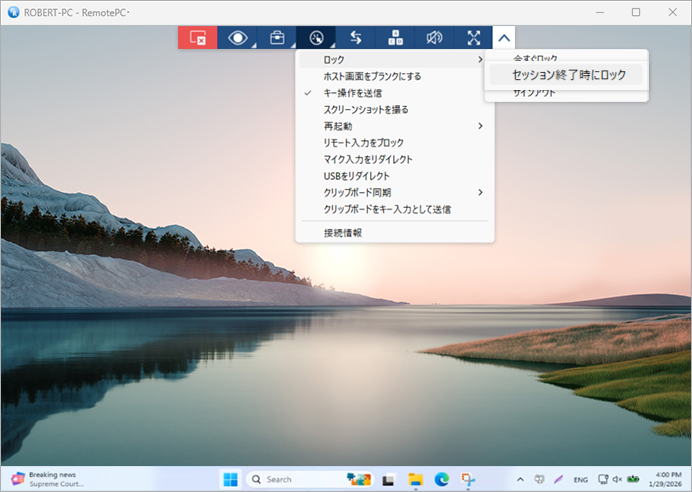
Task: Open the Snipping Tool taskbar icon
Action: coord(468,479)
